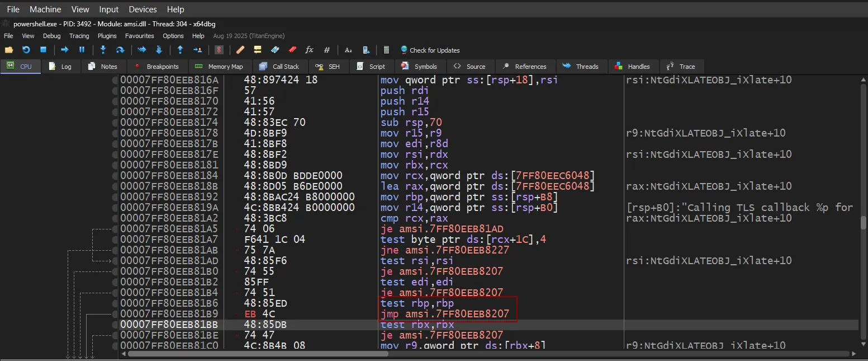Open the calculator tool icon
868x361 pixels.
pyautogui.click(x=386, y=50)
